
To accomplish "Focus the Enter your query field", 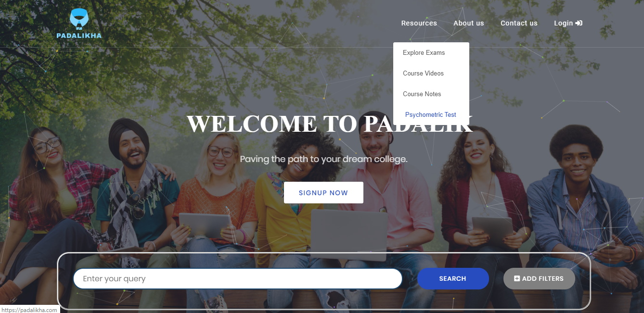I will coord(238,279).
